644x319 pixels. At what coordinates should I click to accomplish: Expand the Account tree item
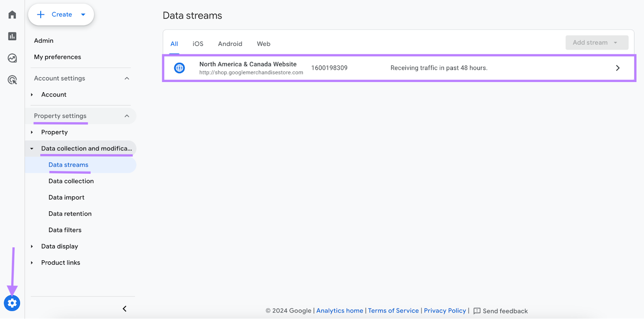[x=32, y=95]
